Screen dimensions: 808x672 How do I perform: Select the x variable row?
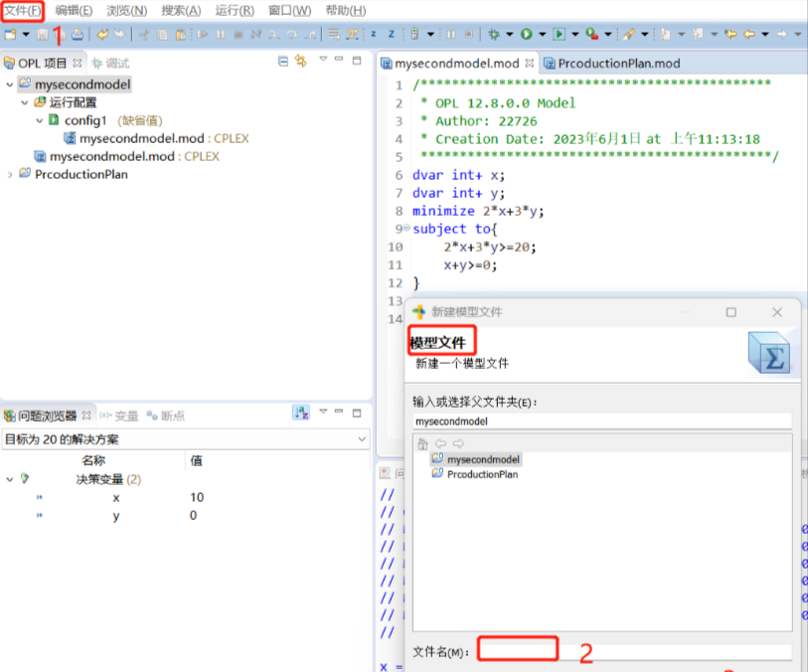116,498
